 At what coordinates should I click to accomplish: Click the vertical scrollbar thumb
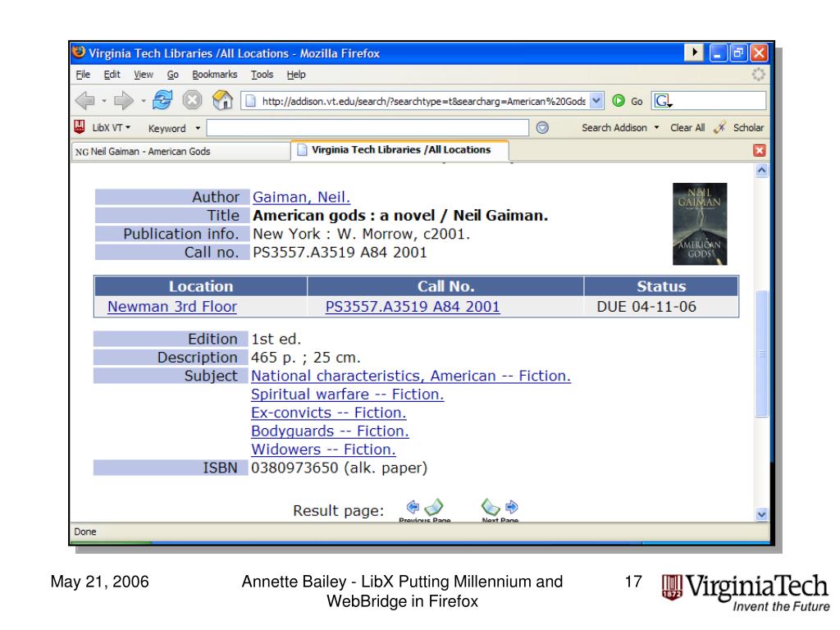point(761,354)
